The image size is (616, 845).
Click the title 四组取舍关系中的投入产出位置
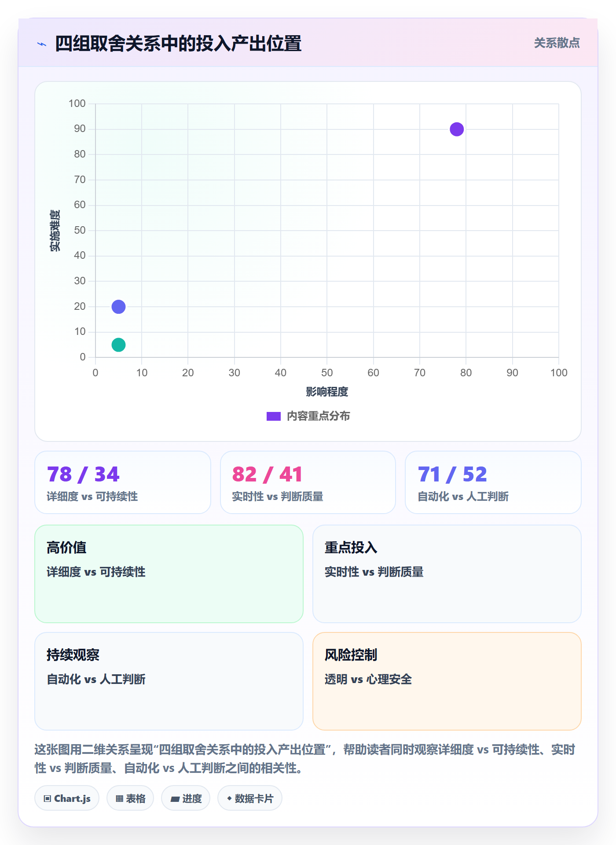point(178,44)
